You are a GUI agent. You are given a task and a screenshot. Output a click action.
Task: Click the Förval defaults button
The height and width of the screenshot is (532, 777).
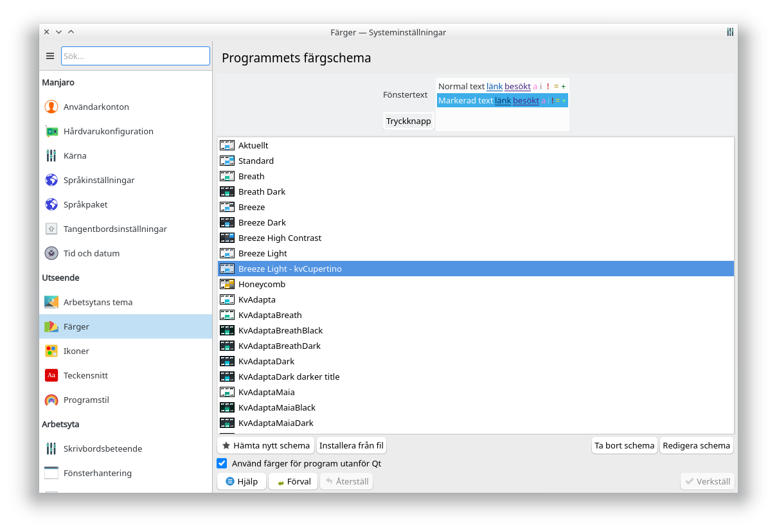[293, 481]
